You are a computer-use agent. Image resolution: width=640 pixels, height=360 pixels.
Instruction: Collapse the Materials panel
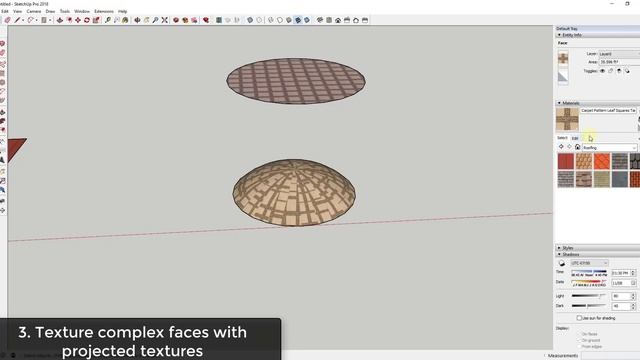(559, 103)
